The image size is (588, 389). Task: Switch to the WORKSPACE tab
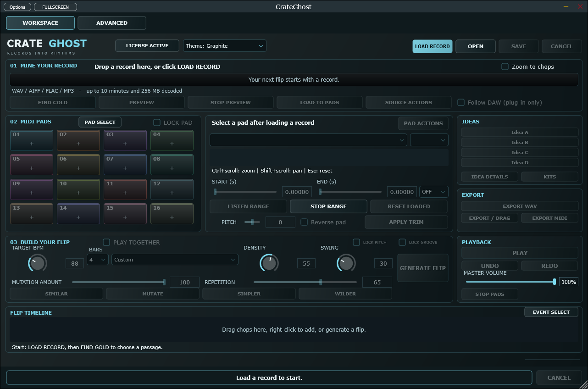(40, 23)
